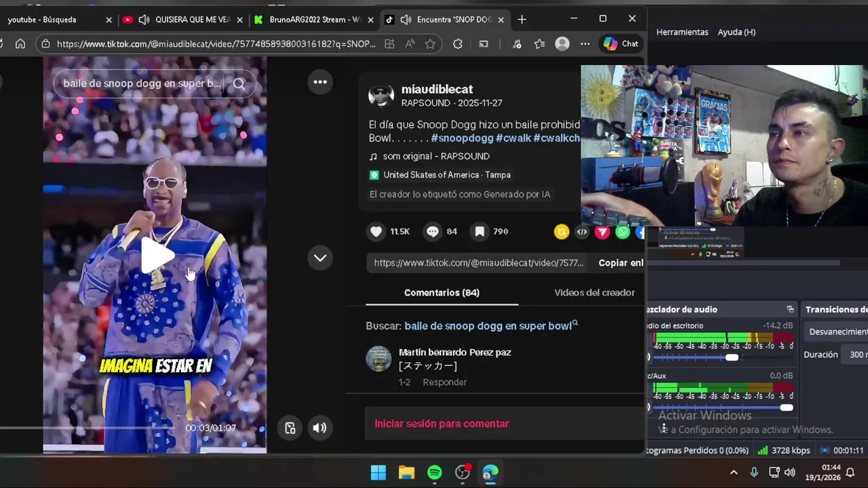Mute the video using the speaker icon
This screenshot has height=488, width=868.
coord(319,428)
